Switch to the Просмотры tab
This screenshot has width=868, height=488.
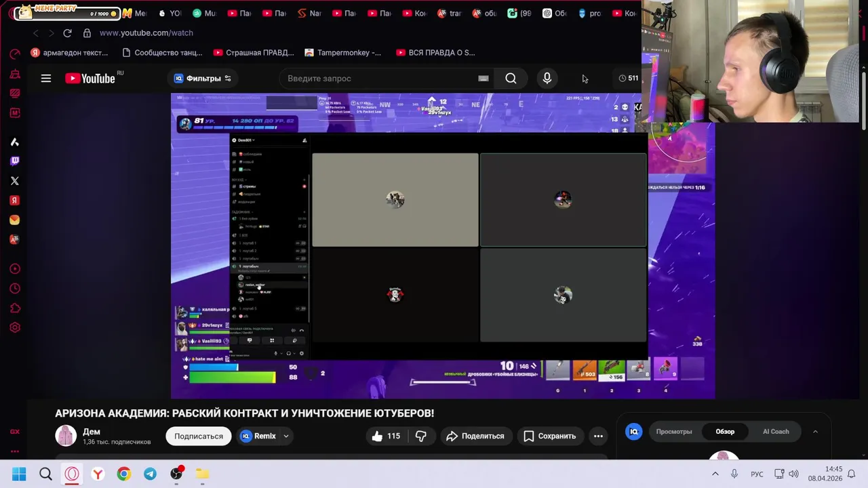[674, 431]
